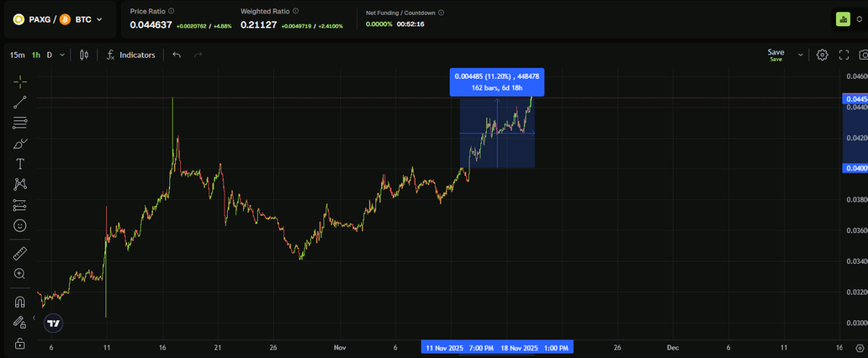868x358 pixels.
Task: Toggle fullscreen mode for the chart
Action: tap(843, 55)
